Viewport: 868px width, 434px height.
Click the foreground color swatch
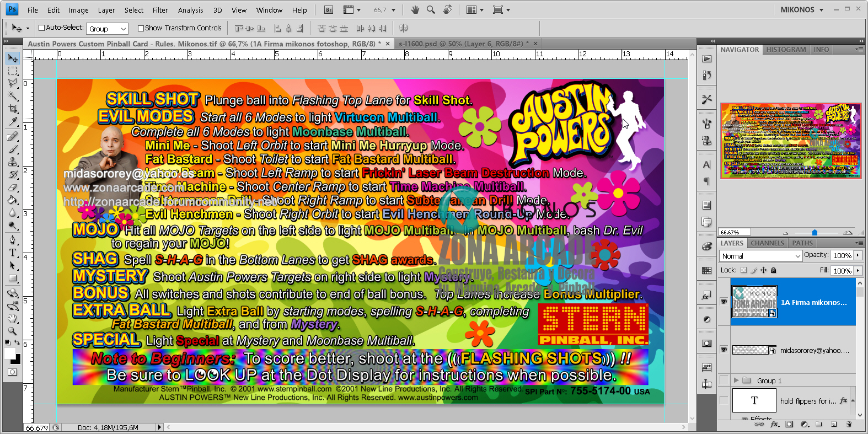(10, 354)
